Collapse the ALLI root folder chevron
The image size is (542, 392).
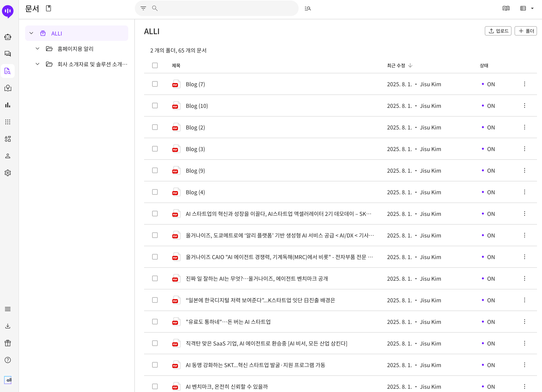pyautogui.click(x=31, y=33)
